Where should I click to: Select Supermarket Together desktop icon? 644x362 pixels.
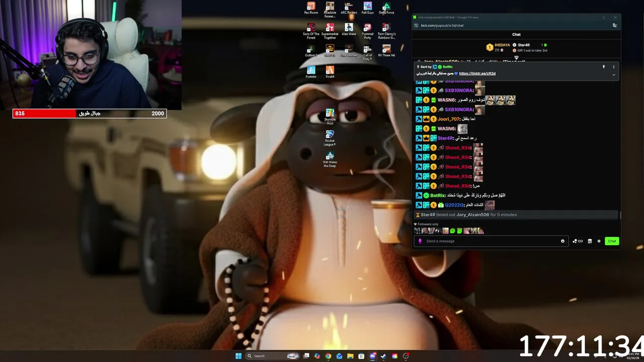pyautogui.click(x=330, y=31)
